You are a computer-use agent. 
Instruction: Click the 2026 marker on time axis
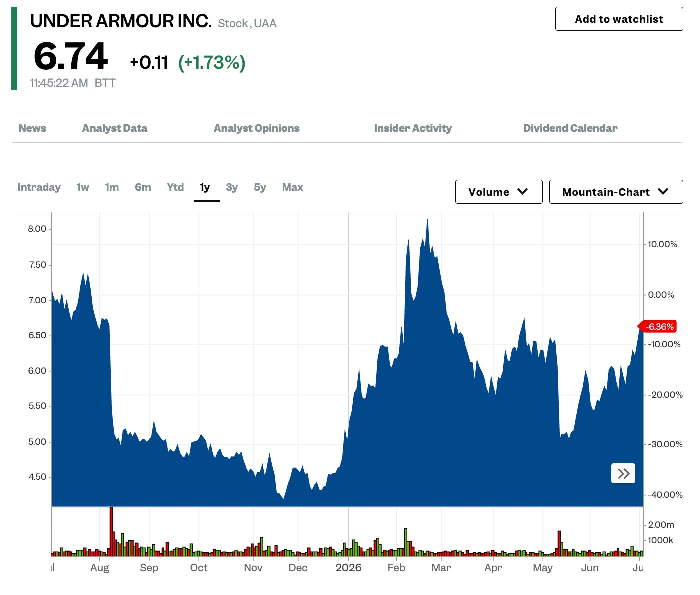348,568
